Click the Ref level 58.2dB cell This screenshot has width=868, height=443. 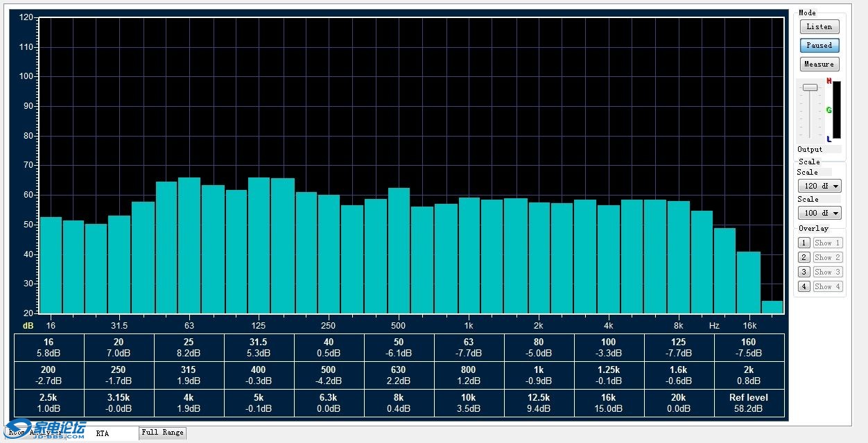tap(748, 403)
